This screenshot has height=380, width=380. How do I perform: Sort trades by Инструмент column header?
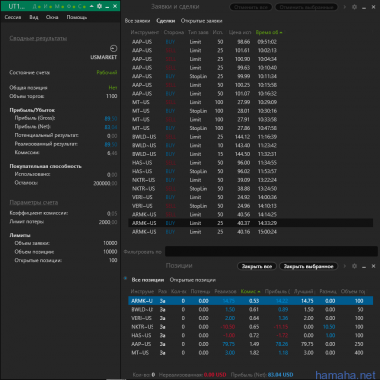[145, 32]
